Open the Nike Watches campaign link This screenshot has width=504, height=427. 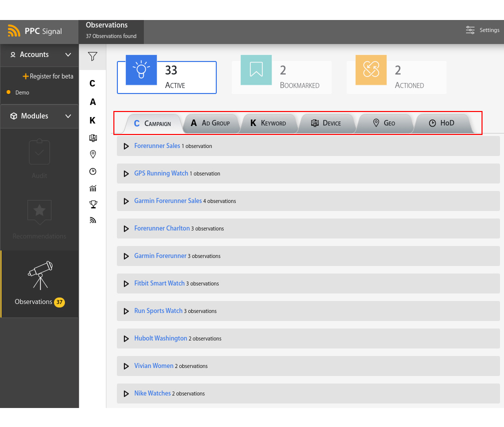(x=152, y=393)
